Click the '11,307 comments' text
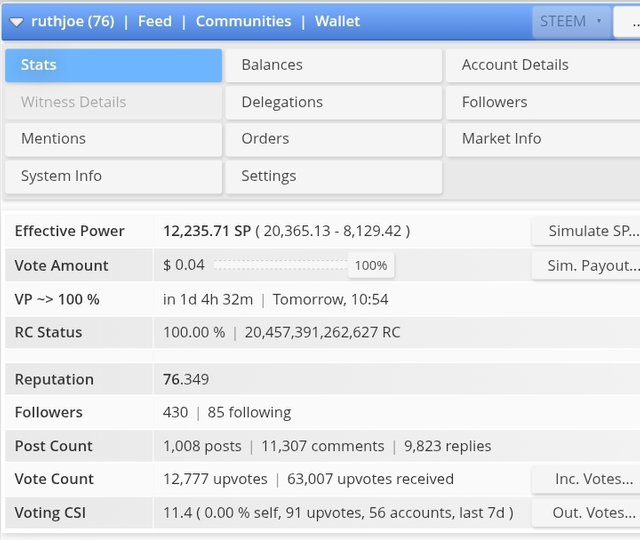Screen dimensions: 640x540 323,446
